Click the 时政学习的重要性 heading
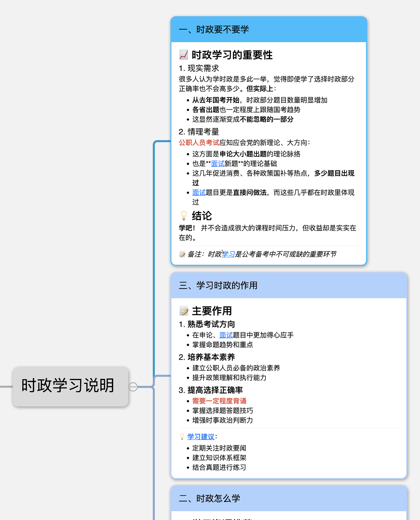The image size is (420, 520). tap(232, 55)
